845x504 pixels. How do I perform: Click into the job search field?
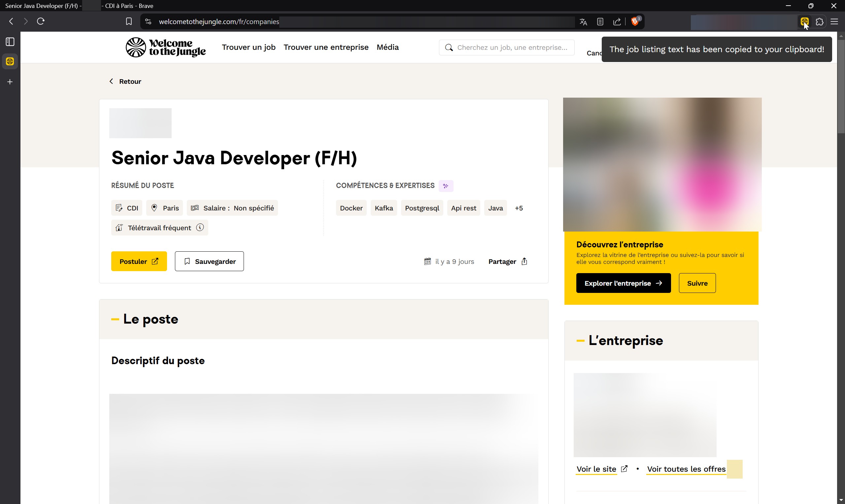(x=511, y=47)
